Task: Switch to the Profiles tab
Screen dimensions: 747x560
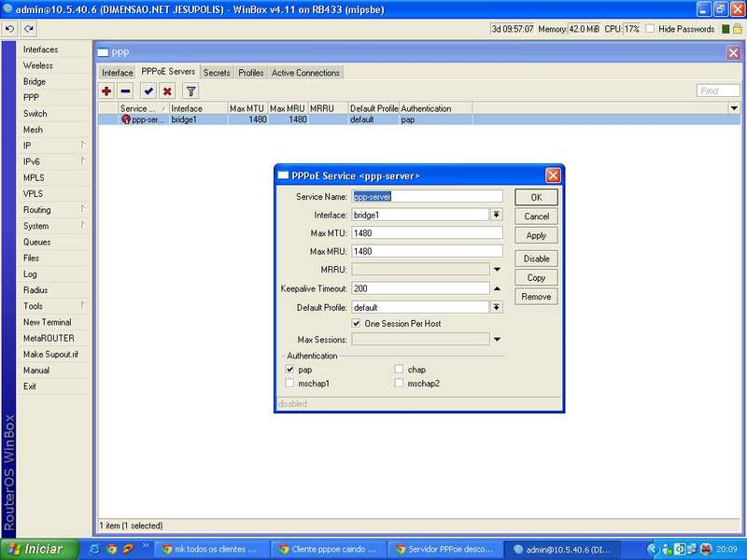Action: tap(251, 73)
